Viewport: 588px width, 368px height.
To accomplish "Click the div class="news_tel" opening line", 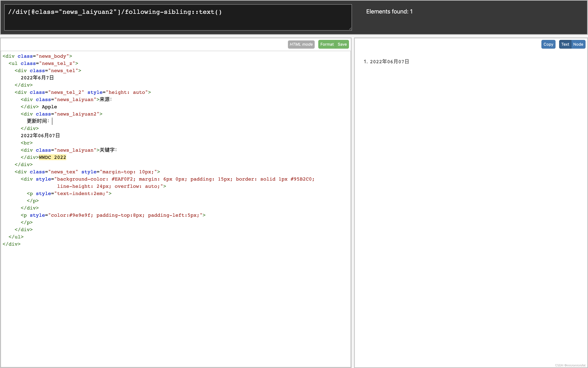I will tap(48, 71).
